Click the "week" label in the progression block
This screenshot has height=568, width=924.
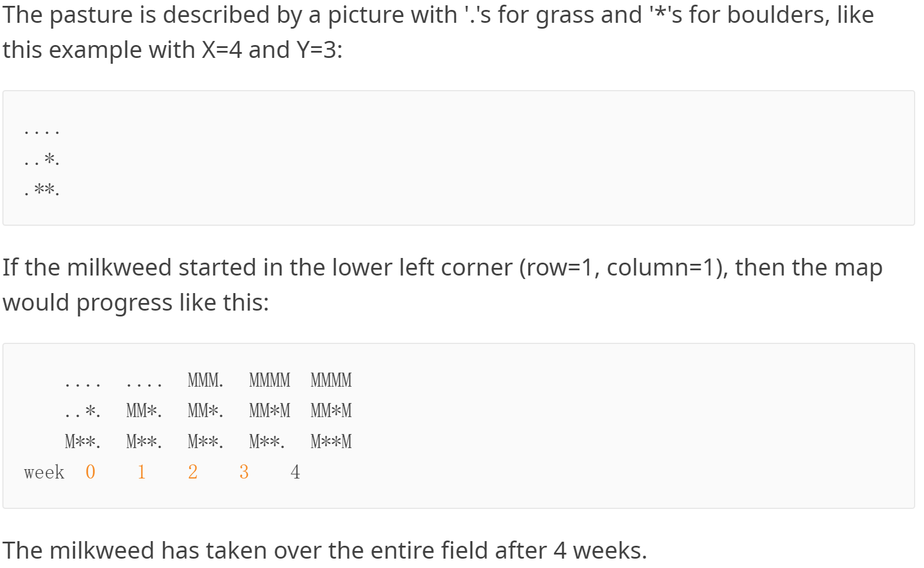[44, 472]
